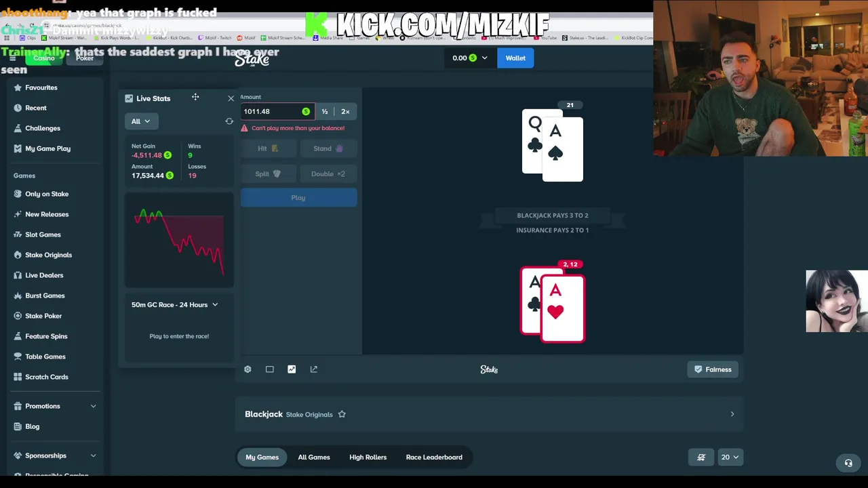Open live support headset button
The width and height of the screenshot is (868, 488).
[x=848, y=464]
